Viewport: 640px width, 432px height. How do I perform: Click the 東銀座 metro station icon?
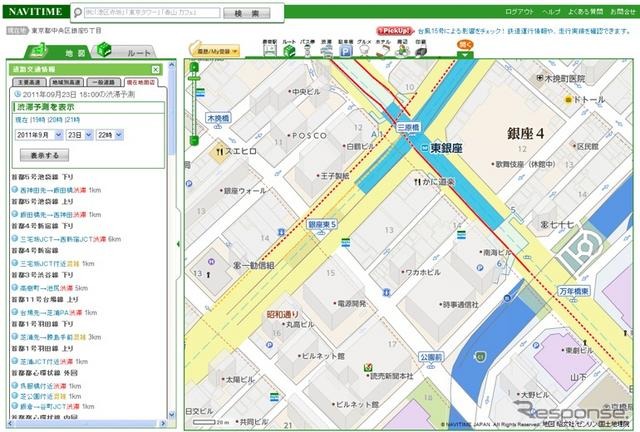point(425,148)
